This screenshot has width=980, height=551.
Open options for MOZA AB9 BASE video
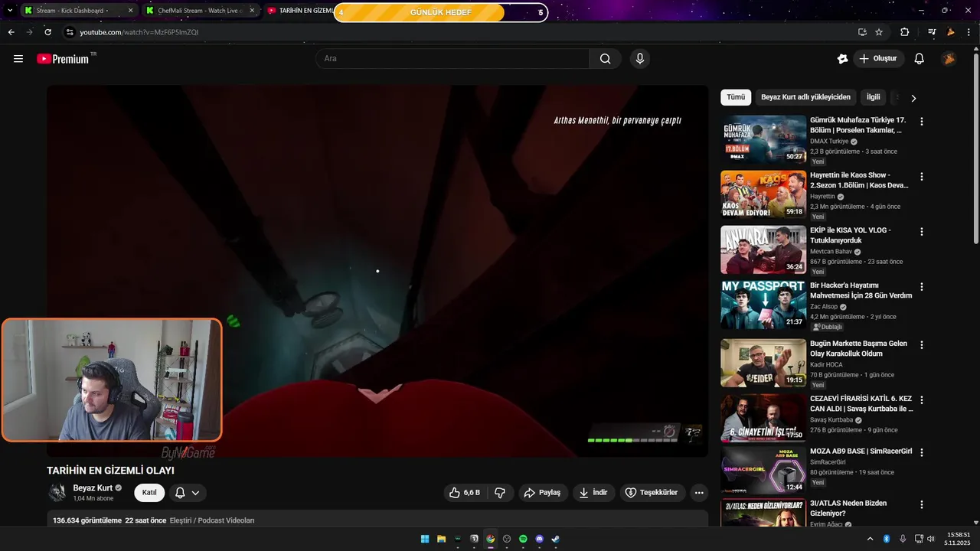(x=922, y=452)
